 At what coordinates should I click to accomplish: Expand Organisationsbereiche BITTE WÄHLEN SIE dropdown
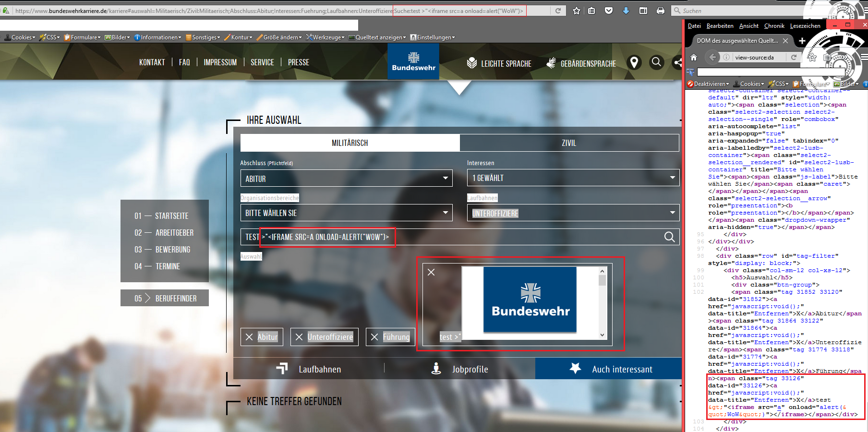coord(346,213)
